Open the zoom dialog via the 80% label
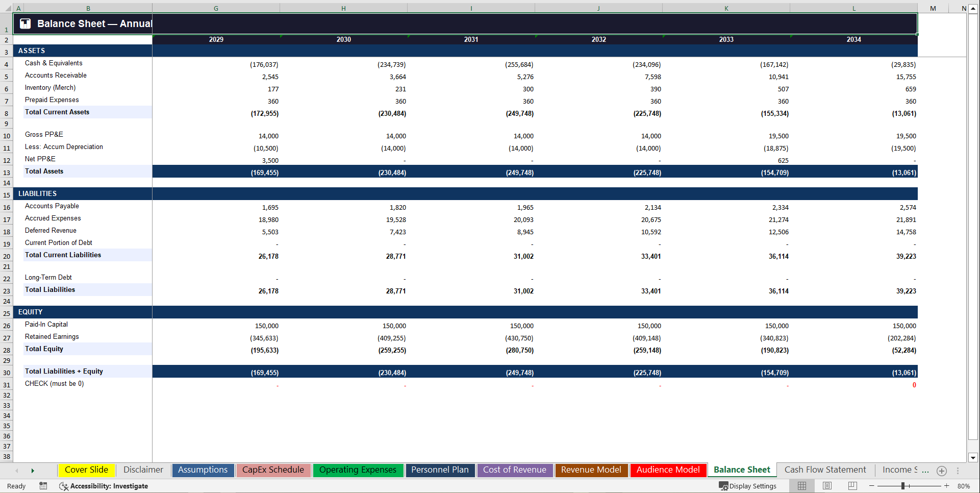 pos(963,486)
